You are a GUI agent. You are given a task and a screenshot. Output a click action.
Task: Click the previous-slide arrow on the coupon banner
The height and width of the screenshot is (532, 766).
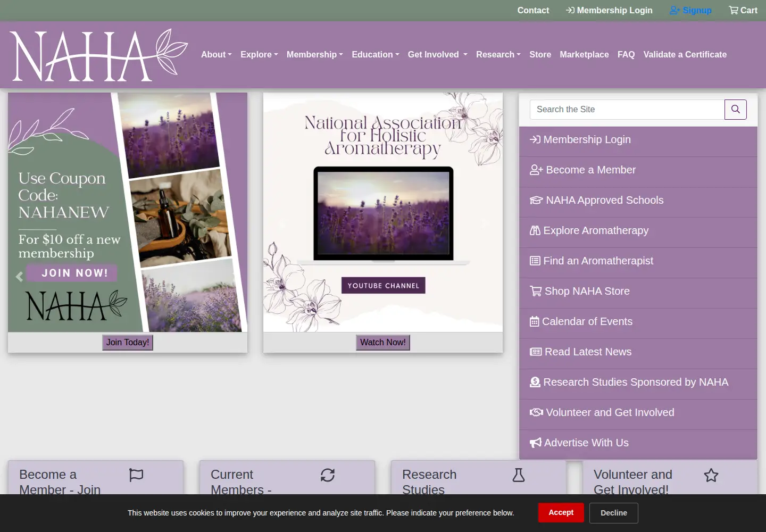(x=19, y=277)
